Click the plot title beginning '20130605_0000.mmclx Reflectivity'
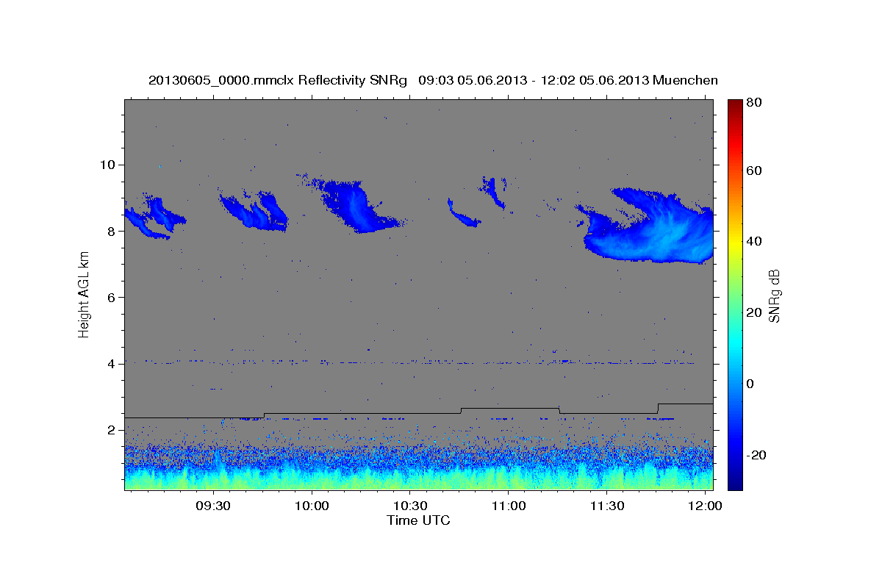 pyautogui.click(x=433, y=79)
